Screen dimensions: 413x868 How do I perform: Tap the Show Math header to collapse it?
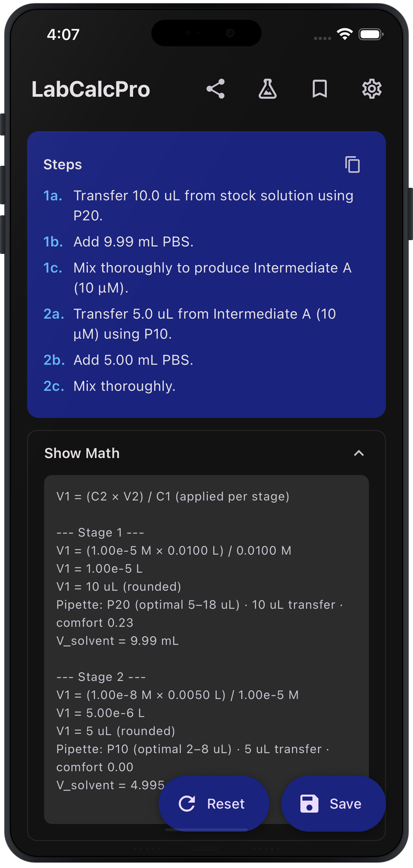click(81, 453)
